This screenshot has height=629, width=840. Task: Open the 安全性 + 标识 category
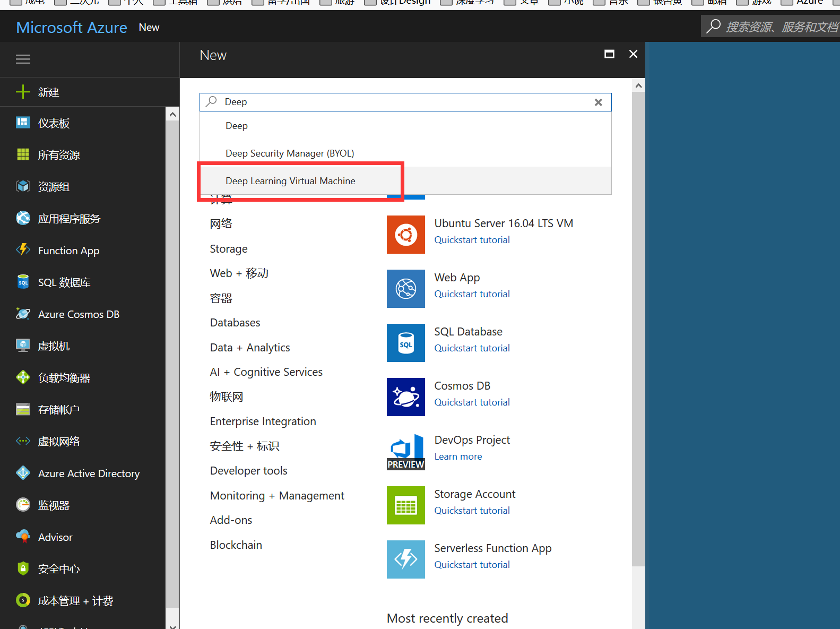[245, 446]
